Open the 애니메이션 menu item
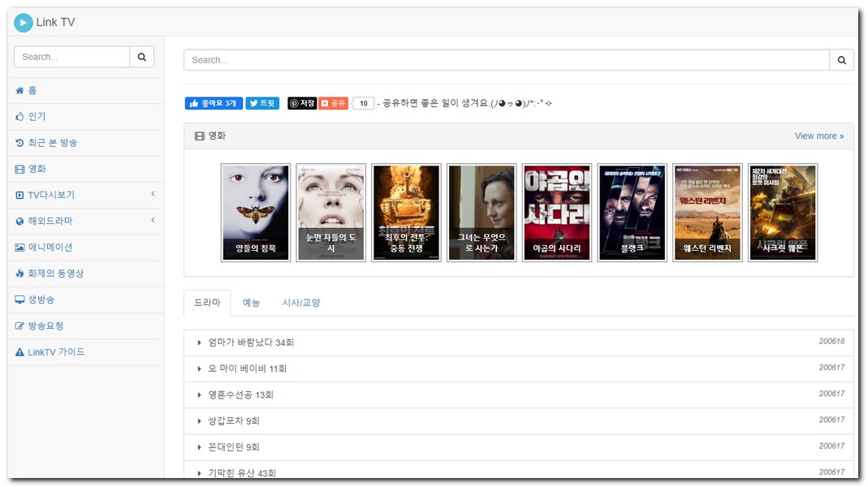The height and width of the screenshot is (487, 868). [86, 248]
